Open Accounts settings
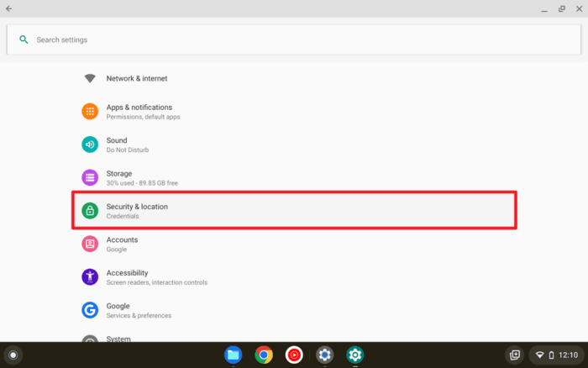Screen dimensions: 588x368 tap(294, 244)
